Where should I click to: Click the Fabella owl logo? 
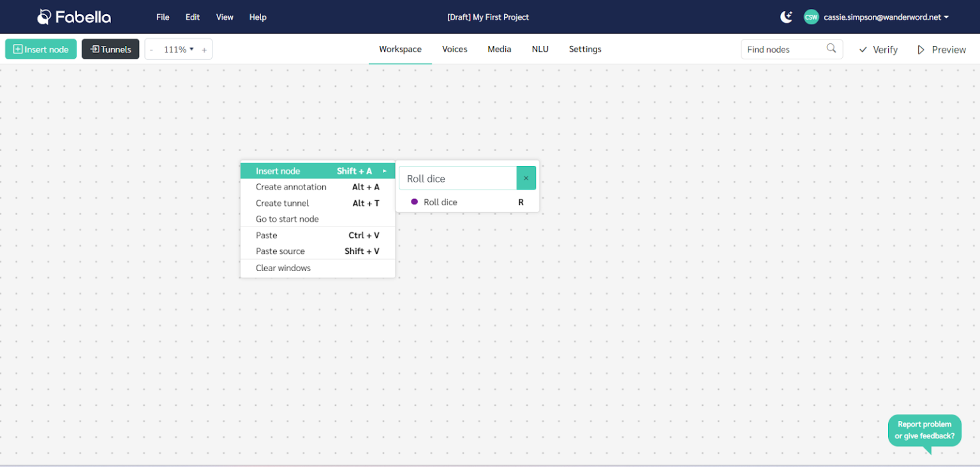pyautogui.click(x=43, y=17)
